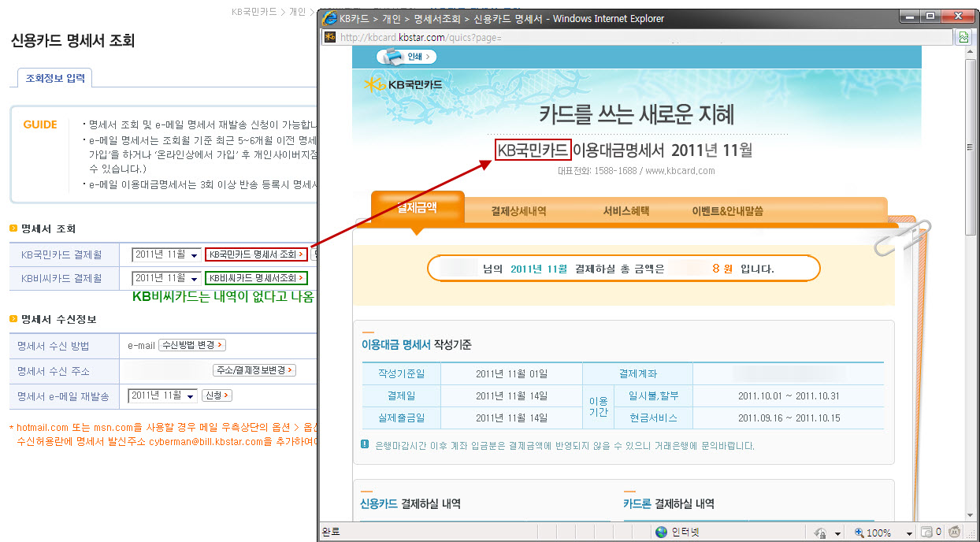This screenshot has width=980, height=542.
Task: Open the KB비씨카드 결제월 month dropdown
Action: 194,279
